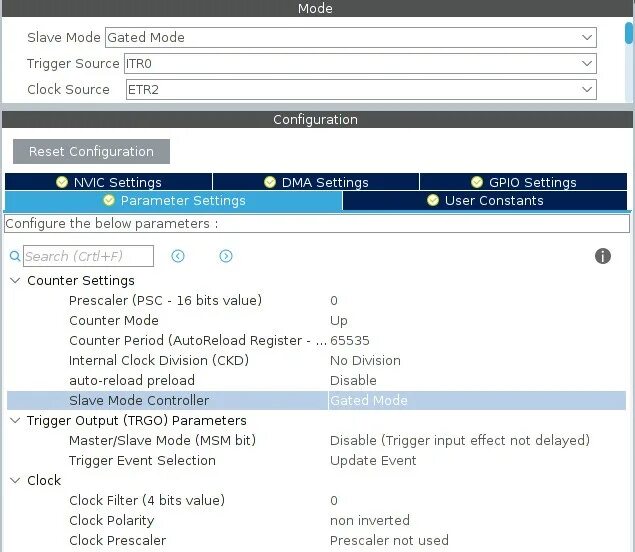Select Clock Filter (4 bits value) label

point(147,501)
